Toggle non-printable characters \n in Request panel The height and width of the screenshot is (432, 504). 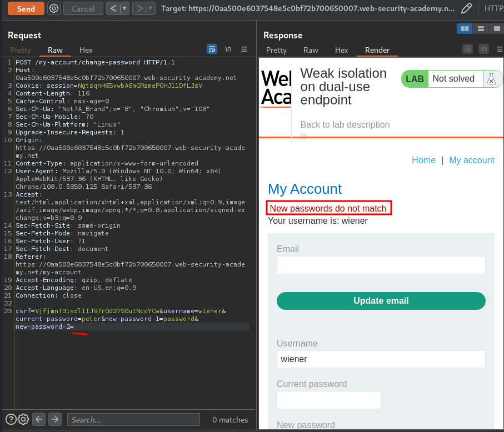(x=228, y=49)
